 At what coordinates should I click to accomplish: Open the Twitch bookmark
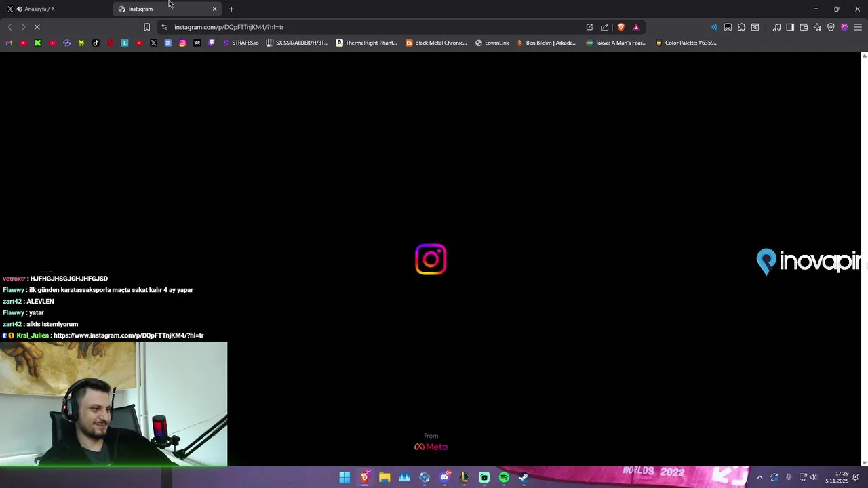tap(212, 43)
